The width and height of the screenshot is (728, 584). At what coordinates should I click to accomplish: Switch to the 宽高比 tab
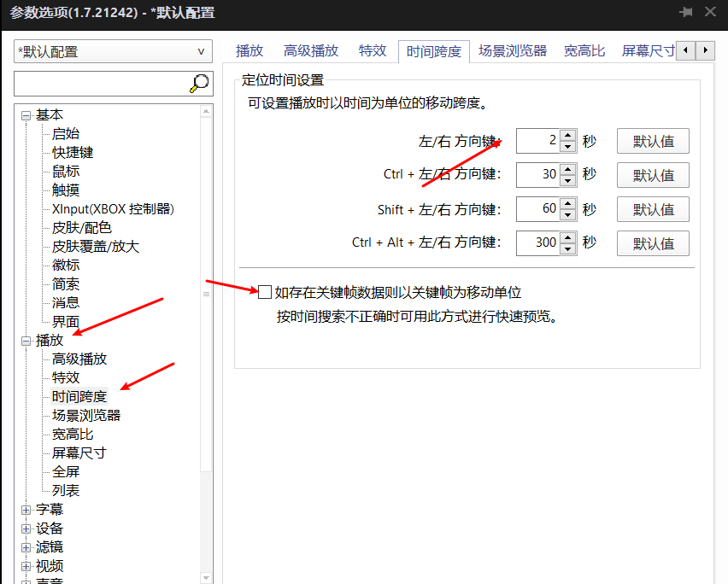tap(584, 50)
